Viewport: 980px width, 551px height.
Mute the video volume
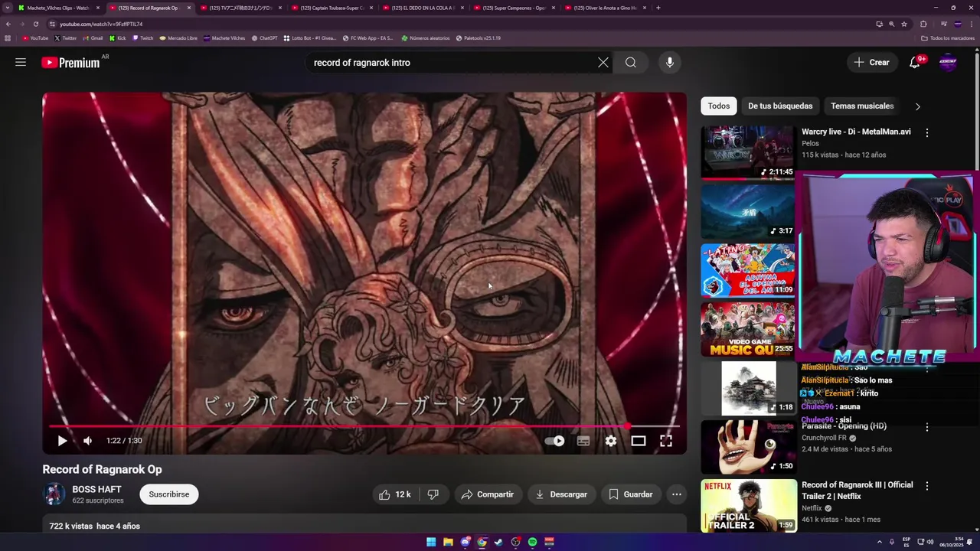(x=88, y=441)
